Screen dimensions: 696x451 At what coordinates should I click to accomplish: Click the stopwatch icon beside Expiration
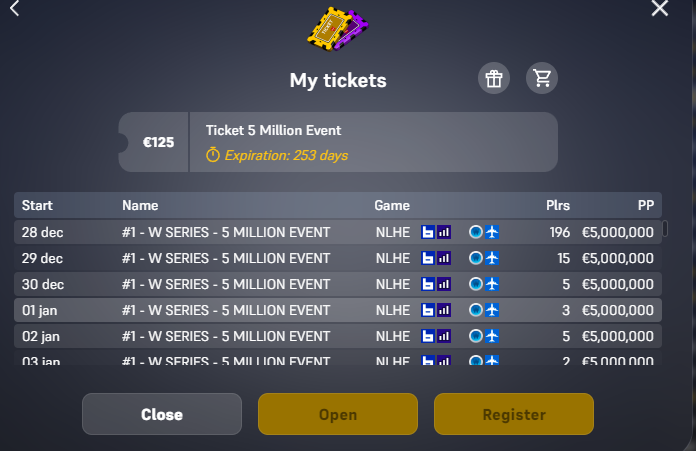(x=212, y=155)
